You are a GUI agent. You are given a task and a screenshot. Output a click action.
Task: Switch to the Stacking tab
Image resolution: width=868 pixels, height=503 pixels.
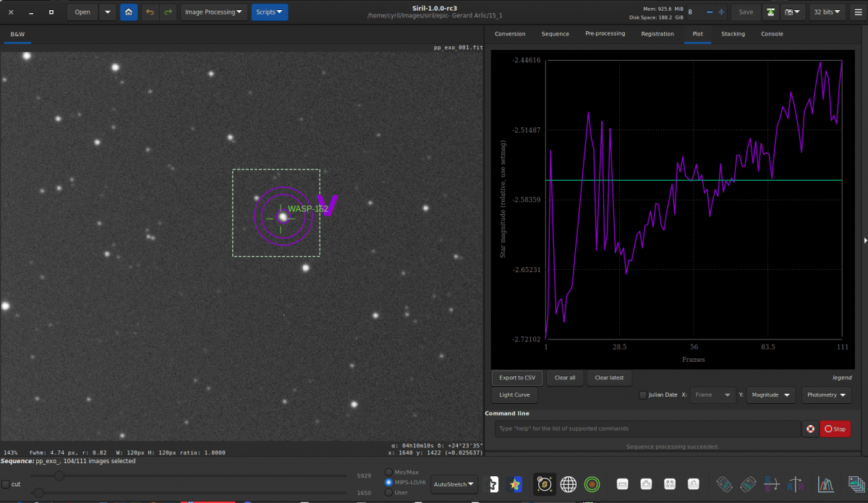733,33
